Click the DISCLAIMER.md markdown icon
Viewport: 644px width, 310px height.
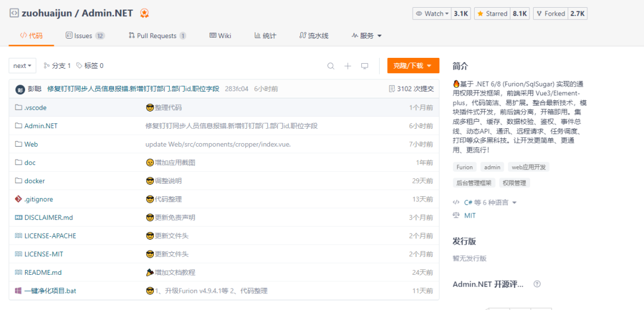18,217
